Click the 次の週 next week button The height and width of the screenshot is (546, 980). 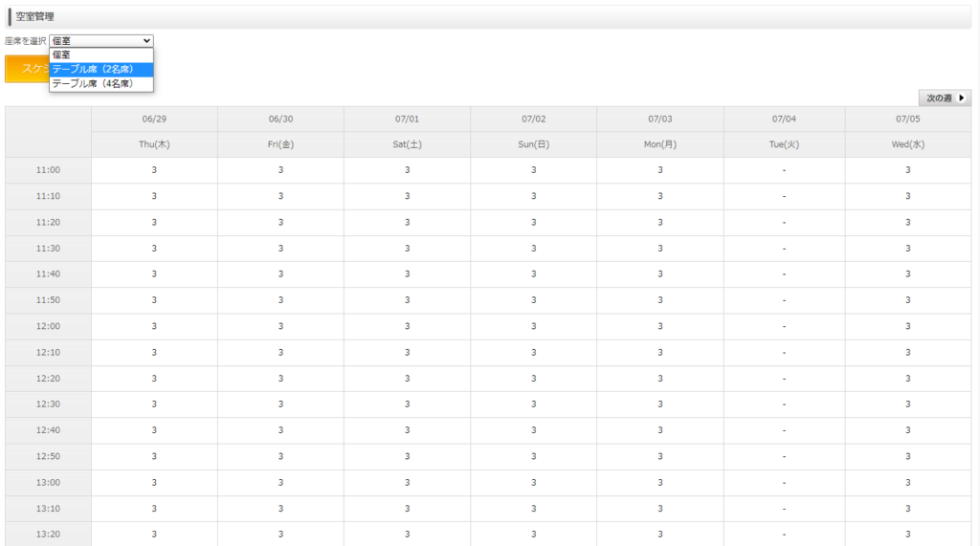[944, 98]
